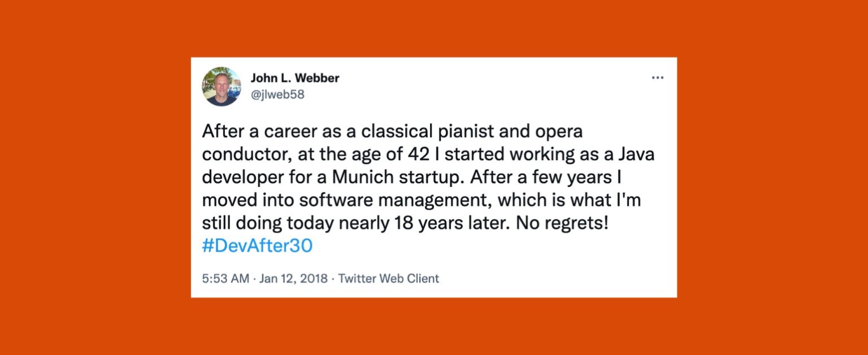Screen dimensions: 868x355
Task: Click the date Jan 12, 2018
Action: tap(294, 278)
